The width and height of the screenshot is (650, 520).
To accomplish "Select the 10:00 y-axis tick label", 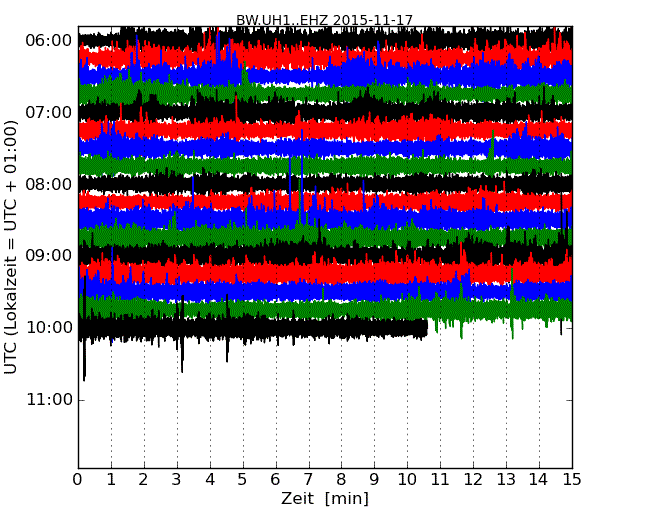I will point(48,328).
